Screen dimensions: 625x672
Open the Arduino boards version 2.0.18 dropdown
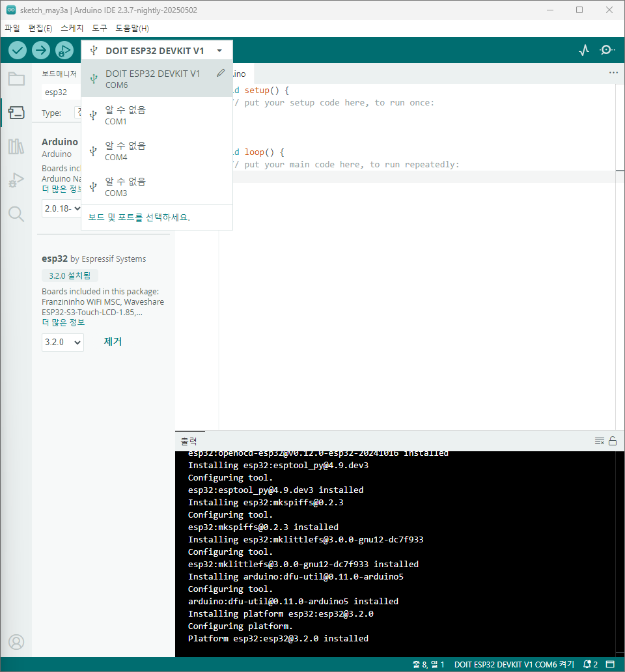[x=61, y=209]
